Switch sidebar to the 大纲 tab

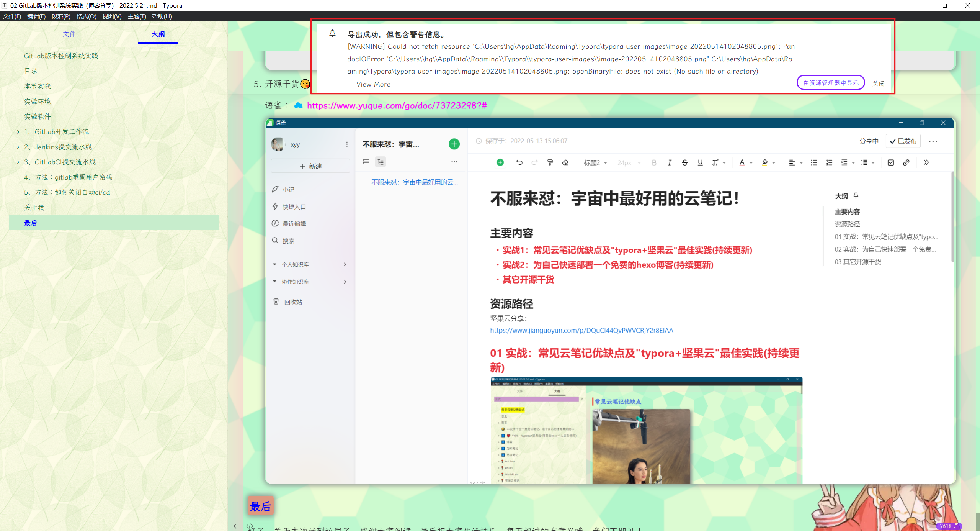(x=158, y=34)
